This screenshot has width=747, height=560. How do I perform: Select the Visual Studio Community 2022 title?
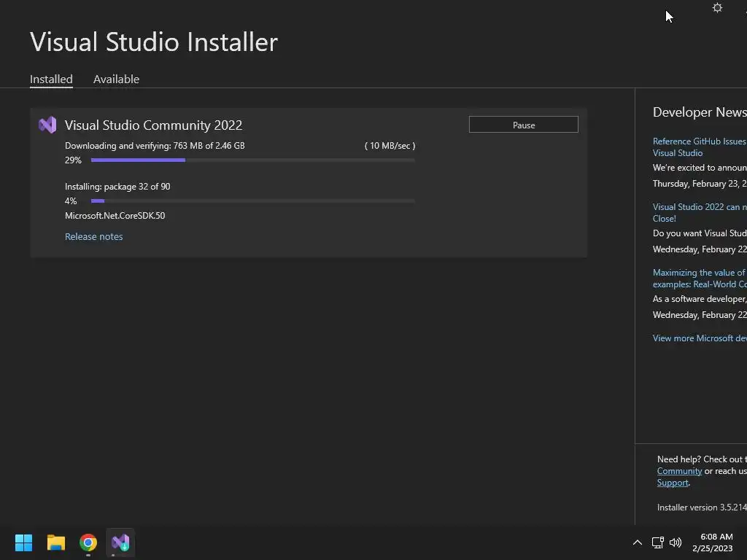click(x=153, y=125)
